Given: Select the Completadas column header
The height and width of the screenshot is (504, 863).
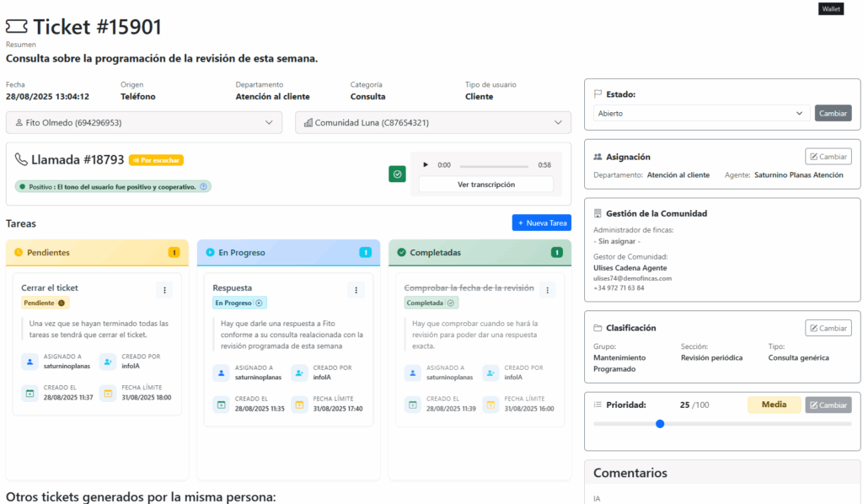Looking at the screenshot, I should (x=480, y=252).
